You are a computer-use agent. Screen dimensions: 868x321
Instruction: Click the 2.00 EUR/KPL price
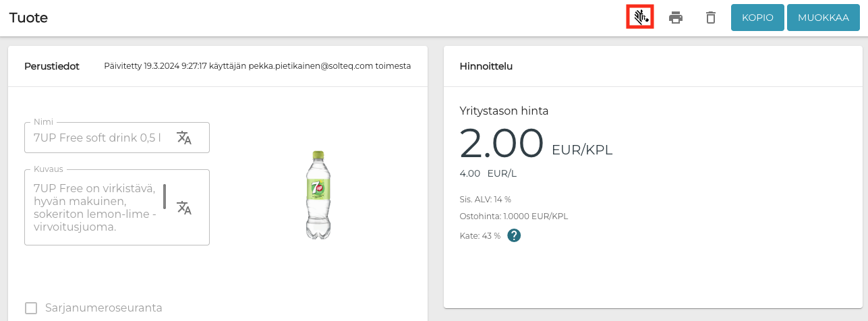(501, 143)
